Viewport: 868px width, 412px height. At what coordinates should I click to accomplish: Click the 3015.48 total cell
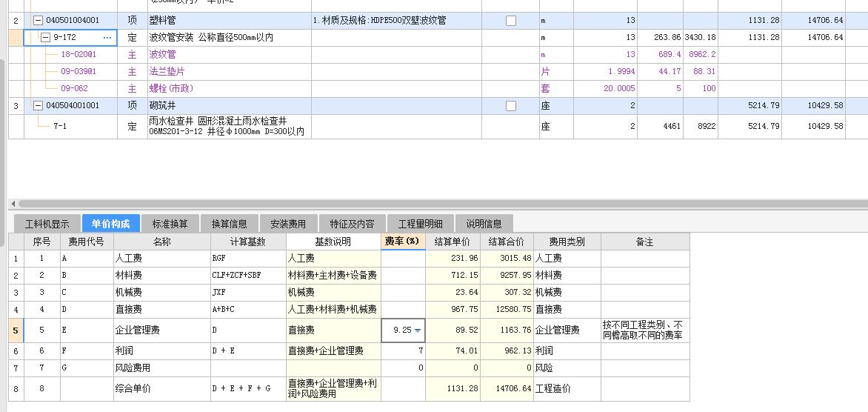[x=507, y=258]
